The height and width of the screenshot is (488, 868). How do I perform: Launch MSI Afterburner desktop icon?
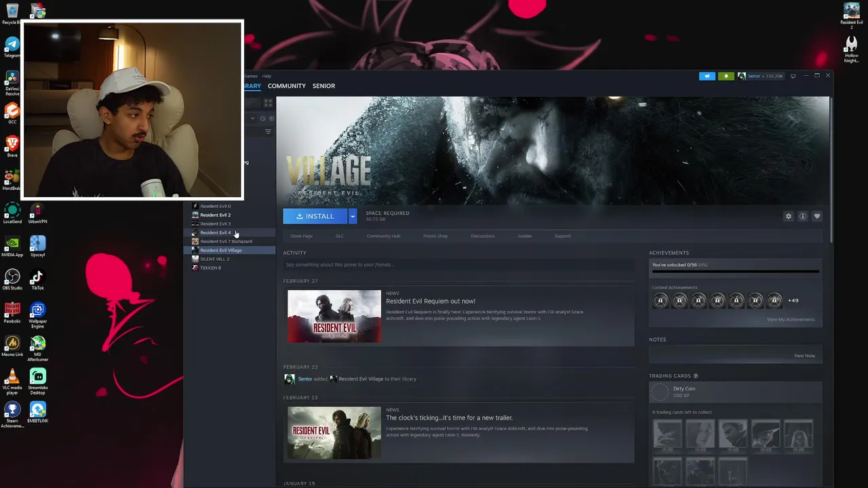click(x=37, y=348)
